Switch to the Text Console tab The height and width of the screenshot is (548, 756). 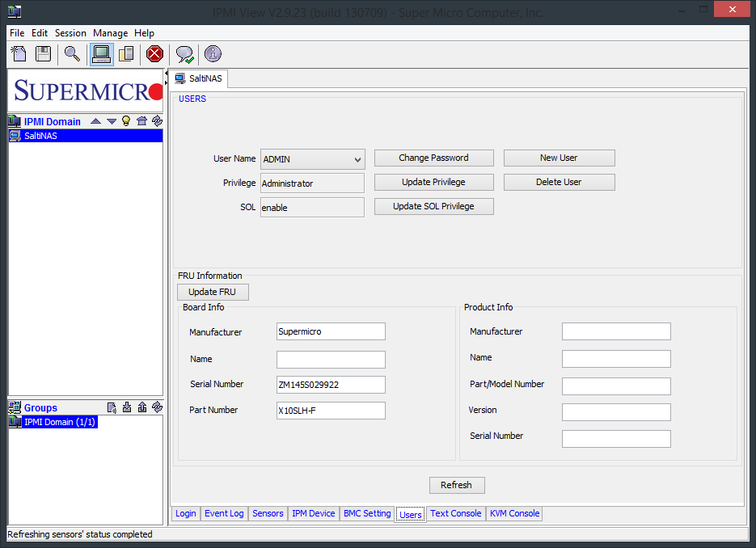(x=456, y=513)
